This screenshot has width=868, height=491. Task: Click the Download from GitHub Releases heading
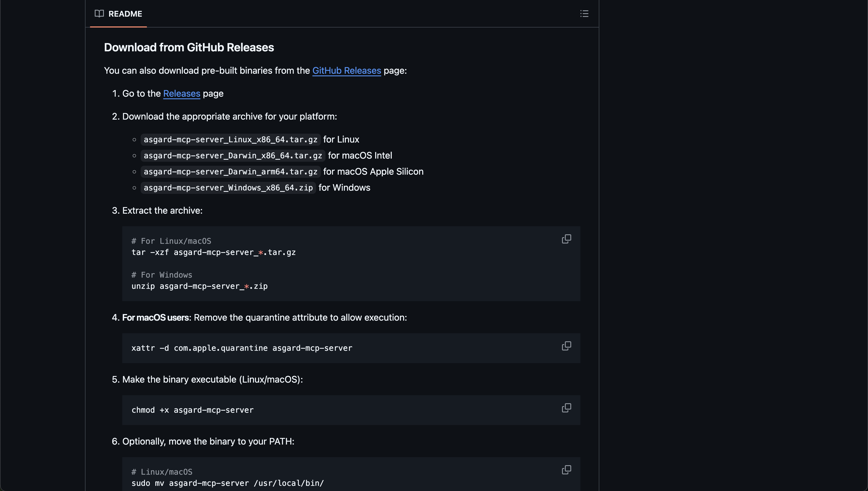189,48
